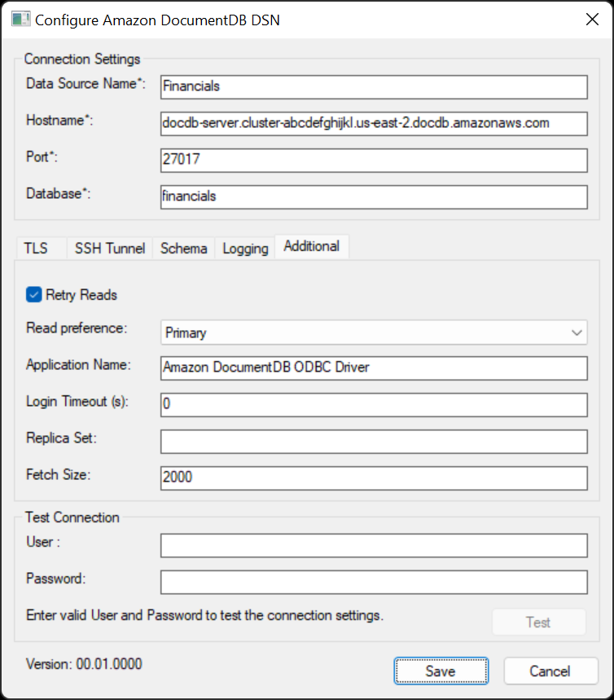Click the Enter valid User and Password hint
The height and width of the screenshot is (700, 614).
coord(205,615)
